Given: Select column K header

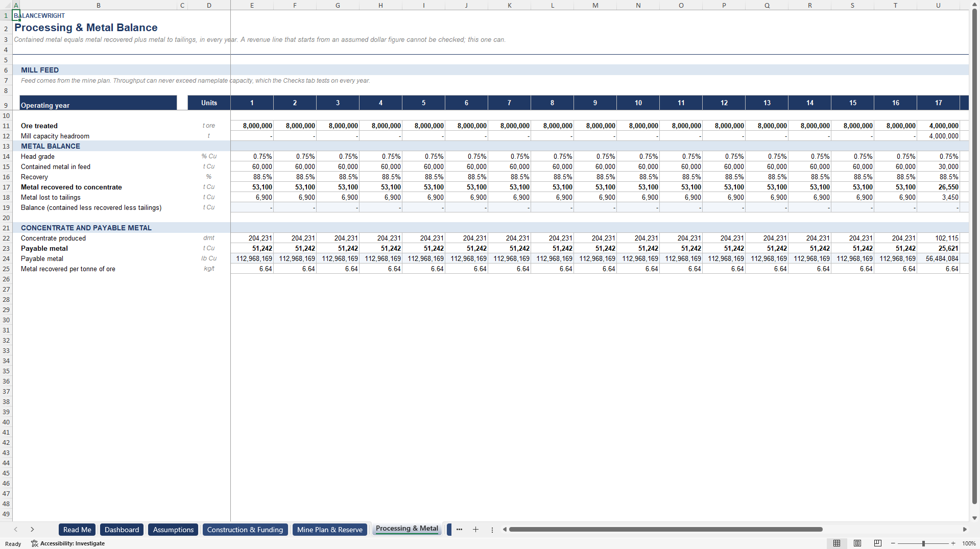Looking at the screenshot, I should (509, 5).
